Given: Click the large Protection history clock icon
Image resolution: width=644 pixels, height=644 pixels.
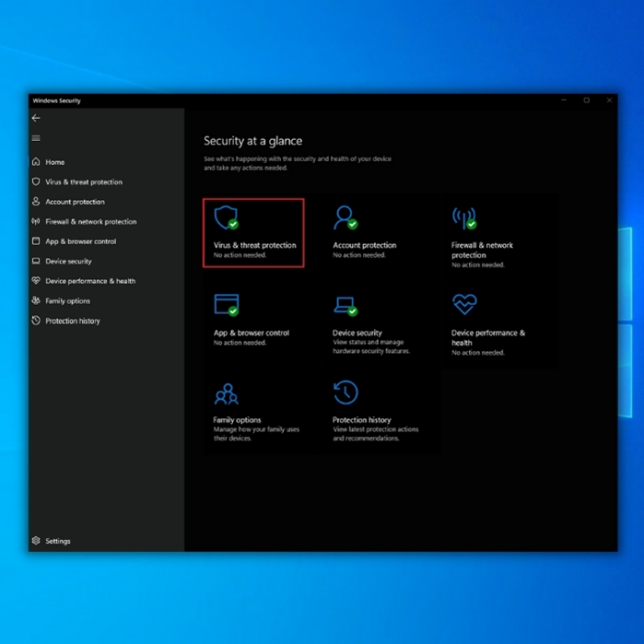Looking at the screenshot, I should [345, 392].
